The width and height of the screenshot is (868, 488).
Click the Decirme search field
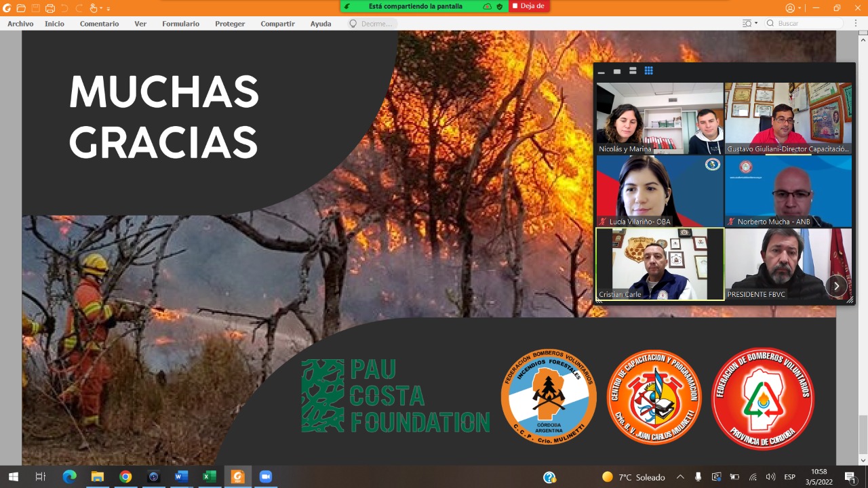click(372, 24)
